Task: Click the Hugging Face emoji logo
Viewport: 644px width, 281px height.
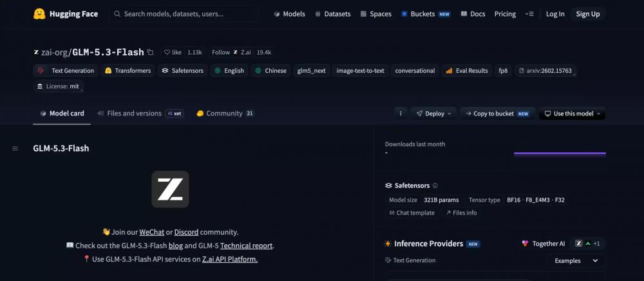Action: [x=39, y=14]
